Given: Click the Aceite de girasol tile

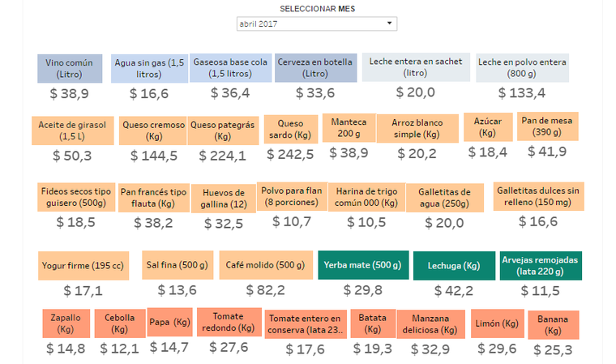Looking at the screenshot, I should [73, 131].
